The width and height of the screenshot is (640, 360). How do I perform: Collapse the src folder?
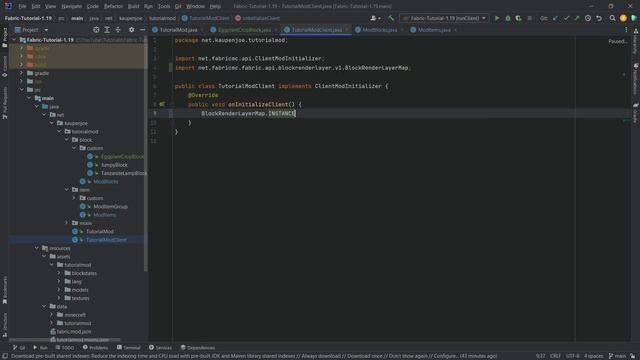click(x=22, y=90)
